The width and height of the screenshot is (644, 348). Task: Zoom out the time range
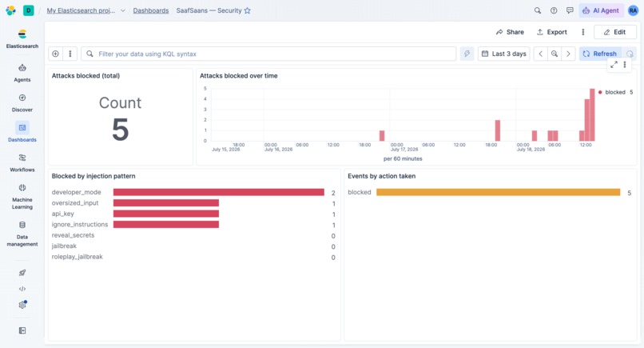pyautogui.click(x=555, y=54)
